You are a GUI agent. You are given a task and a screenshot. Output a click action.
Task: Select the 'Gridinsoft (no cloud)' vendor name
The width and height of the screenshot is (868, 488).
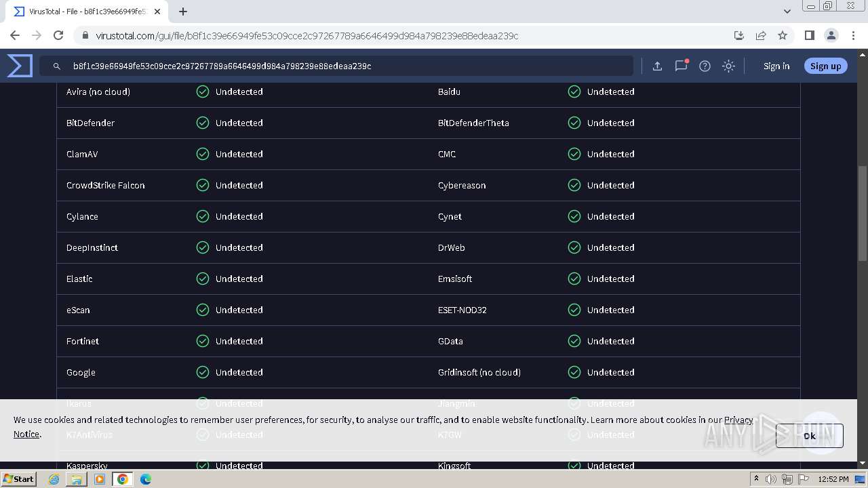[x=479, y=372]
